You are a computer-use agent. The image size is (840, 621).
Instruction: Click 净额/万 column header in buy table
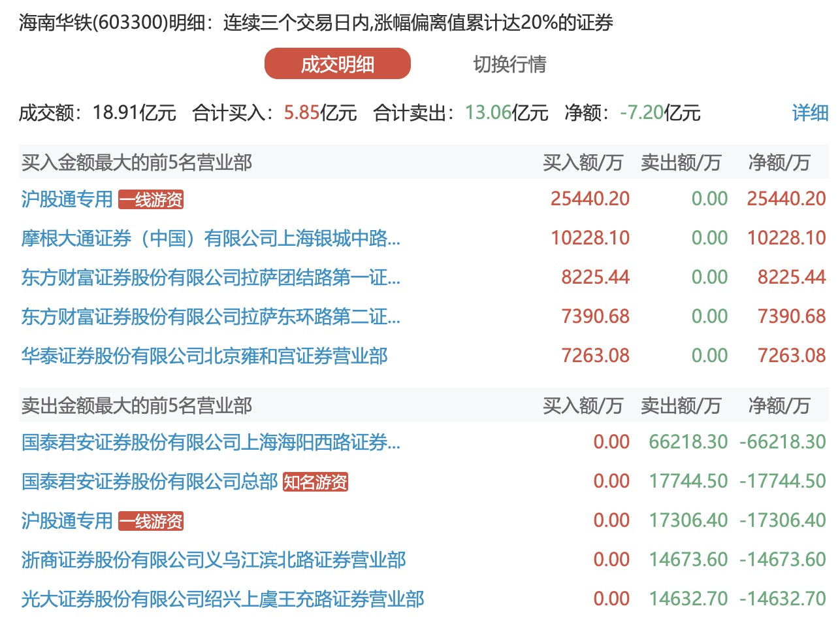click(779, 162)
